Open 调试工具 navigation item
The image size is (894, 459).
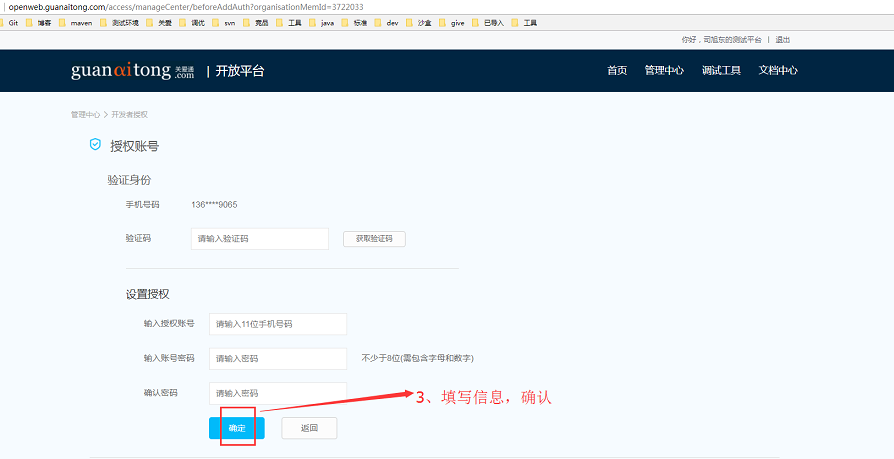click(x=721, y=71)
